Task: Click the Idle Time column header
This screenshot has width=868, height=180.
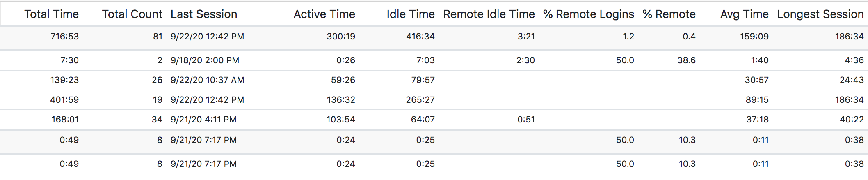Action: click(x=411, y=14)
